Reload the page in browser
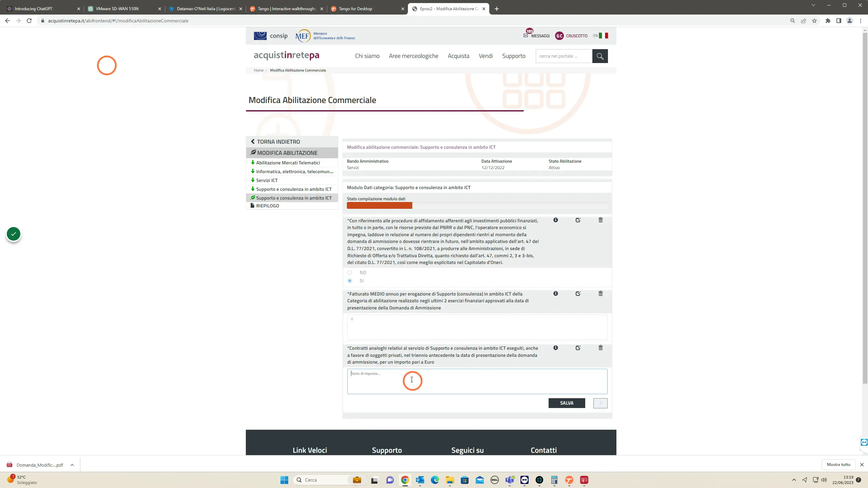868x488 pixels. [29, 21]
